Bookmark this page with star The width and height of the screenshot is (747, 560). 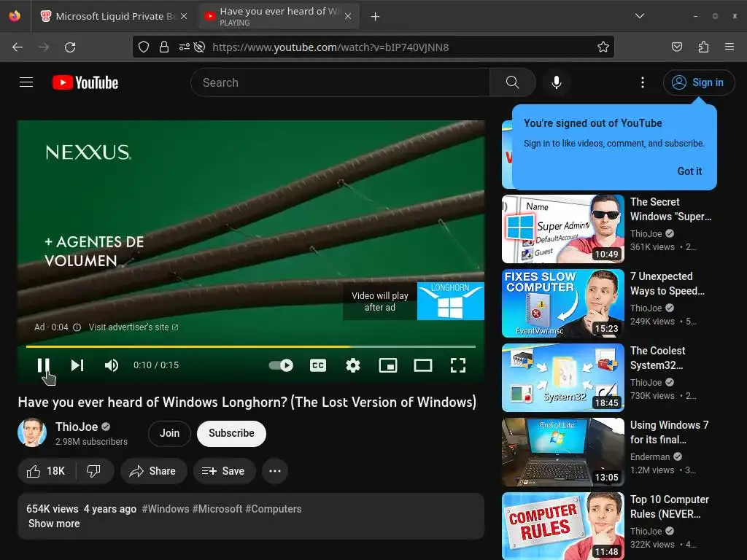tap(603, 47)
